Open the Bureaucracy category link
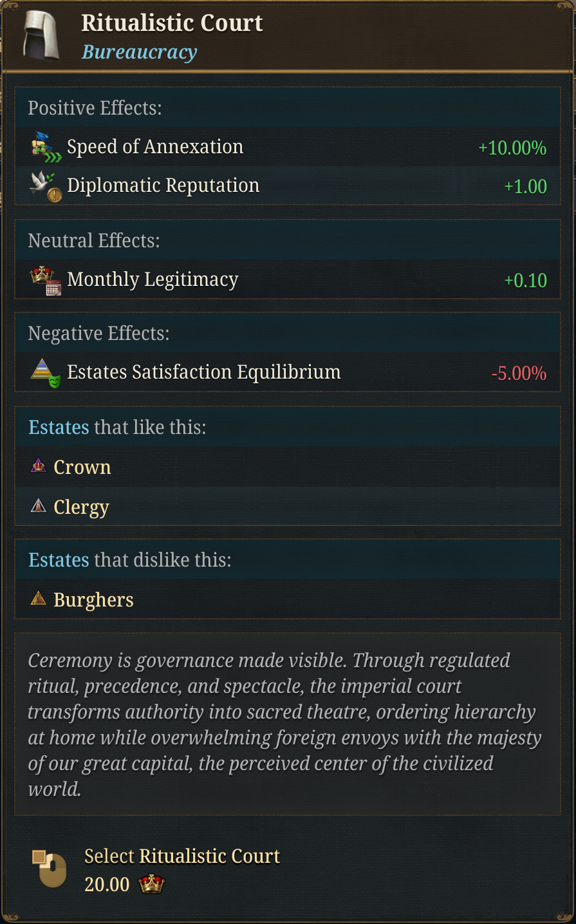The width and height of the screenshot is (576, 924). coord(139,52)
